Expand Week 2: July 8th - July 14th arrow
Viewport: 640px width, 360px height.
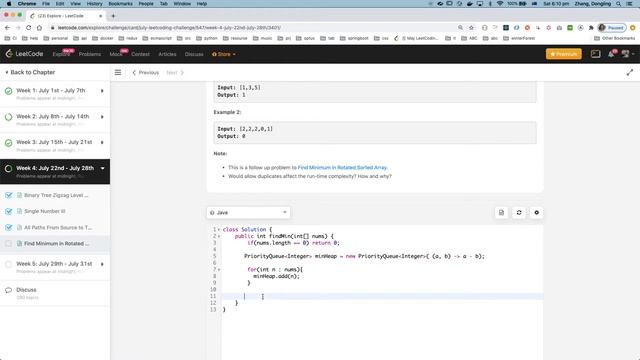point(102,117)
